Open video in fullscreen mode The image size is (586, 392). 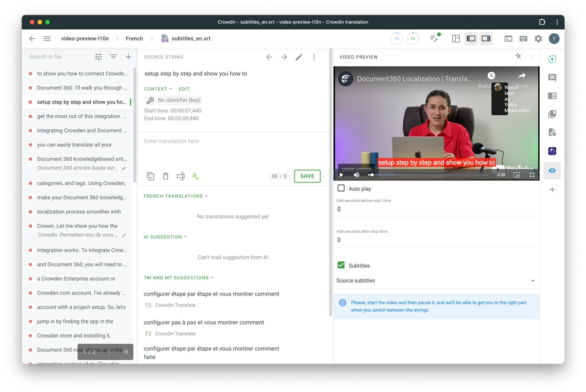(532, 175)
